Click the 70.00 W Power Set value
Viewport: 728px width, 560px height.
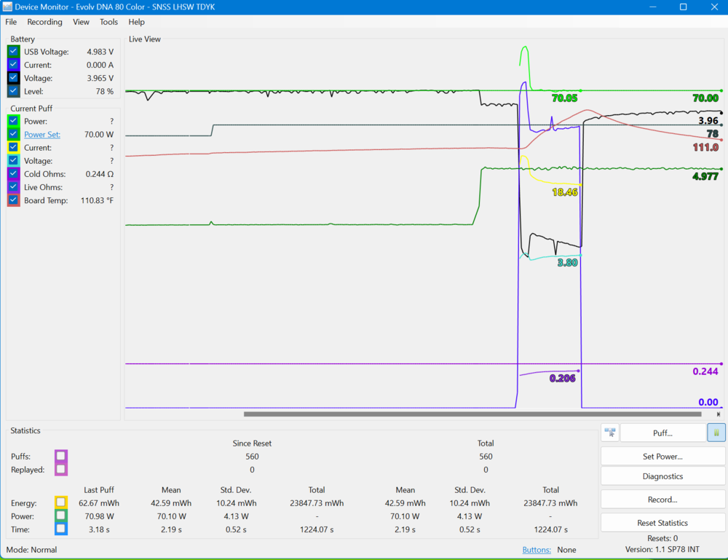click(99, 134)
